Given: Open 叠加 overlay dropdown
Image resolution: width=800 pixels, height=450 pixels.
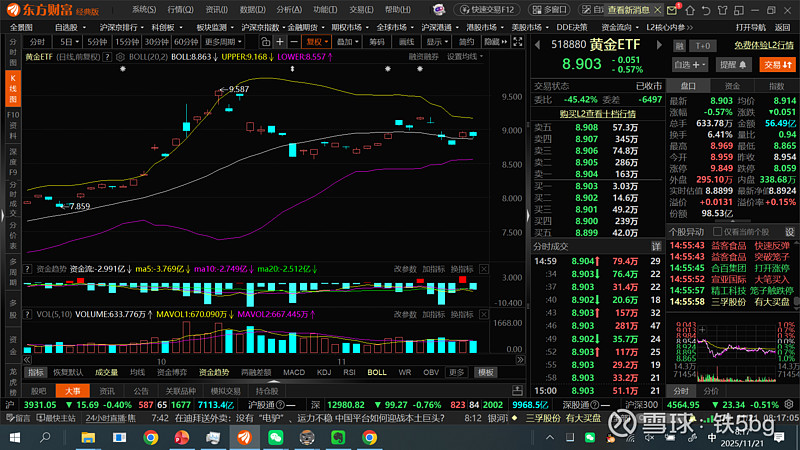Looking at the screenshot, I should point(347,42).
